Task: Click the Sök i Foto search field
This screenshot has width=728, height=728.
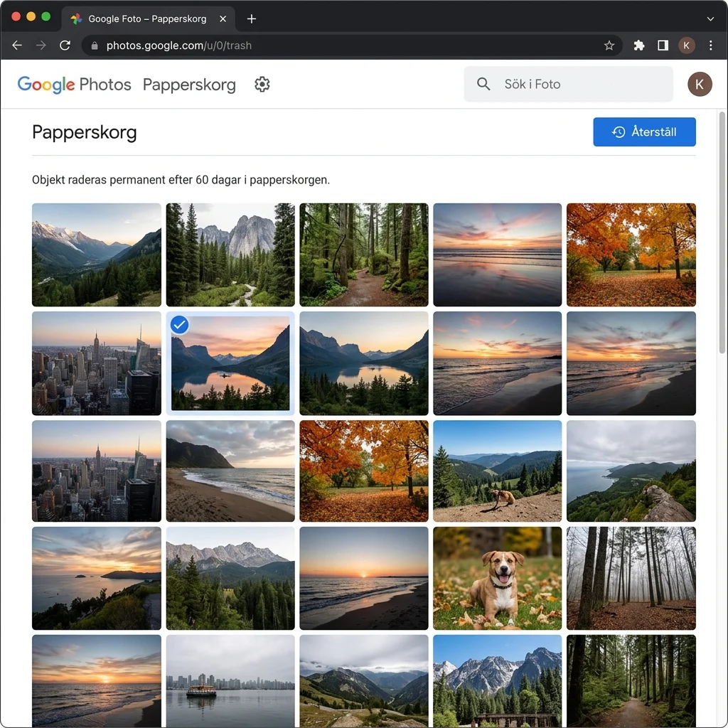Action: click(568, 84)
